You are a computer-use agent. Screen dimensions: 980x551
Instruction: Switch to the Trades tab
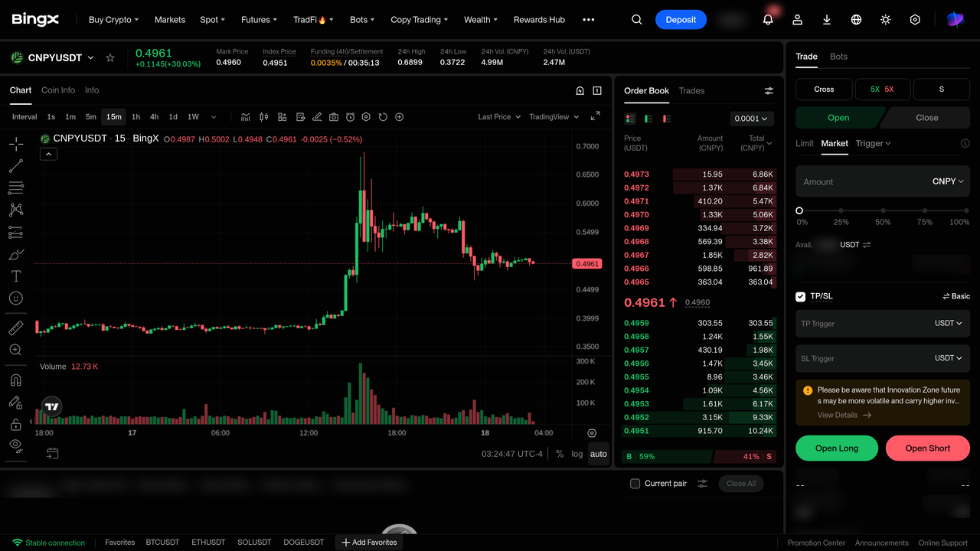pyautogui.click(x=691, y=90)
